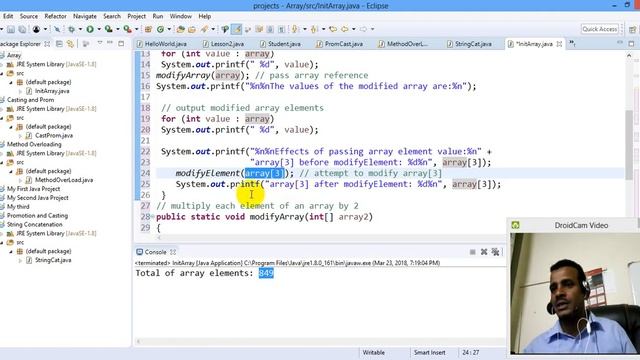Select MethodOverLoad.java in Package Explorer
640x360 pixels.
64,180
